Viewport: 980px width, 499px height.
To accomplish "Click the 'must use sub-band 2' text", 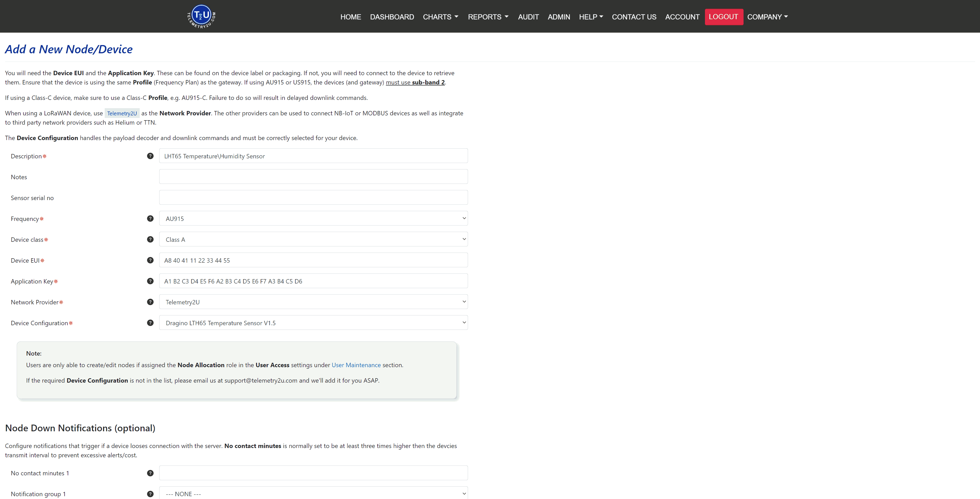I will (x=415, y=82).
